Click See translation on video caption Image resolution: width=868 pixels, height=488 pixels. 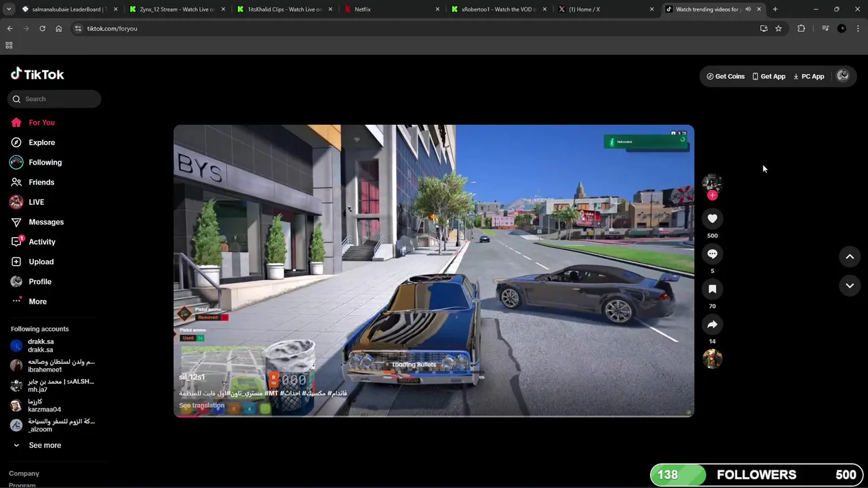point(201,405)
